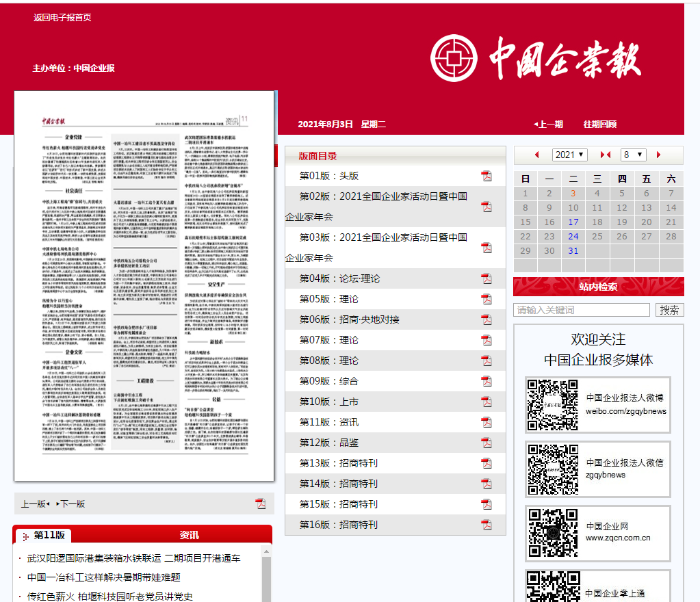Image resolution: width=700 pixels, height=602 pixels.
Task: Open 第12版：品鉴 page
Action: coord(329,443)
